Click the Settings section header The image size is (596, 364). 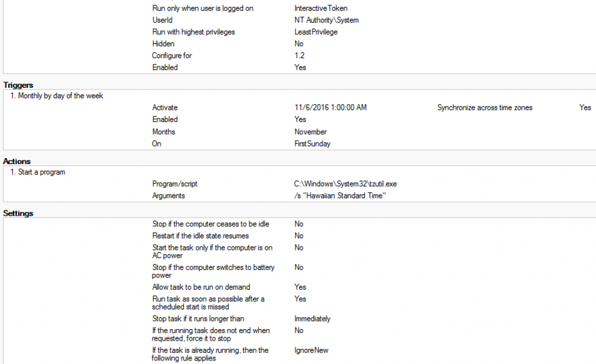18,213
